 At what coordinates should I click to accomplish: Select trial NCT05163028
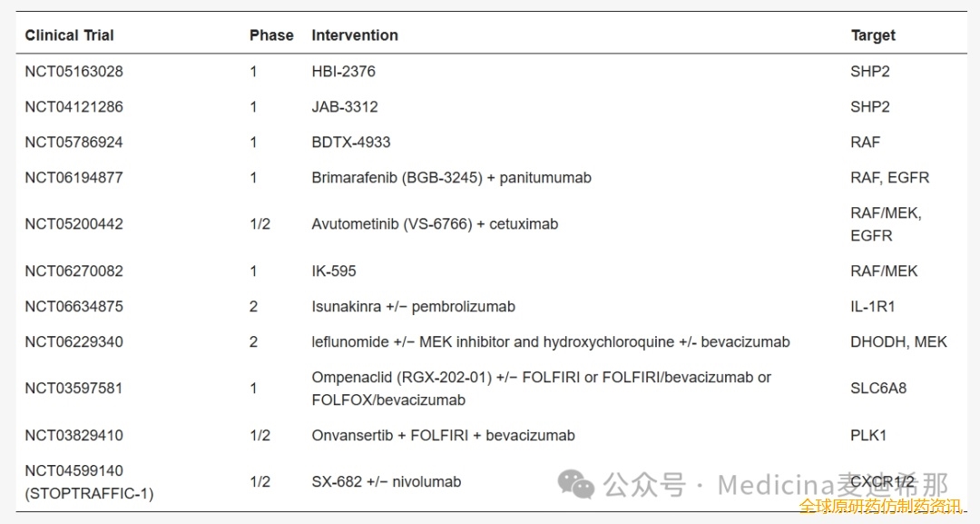(73, 71)
